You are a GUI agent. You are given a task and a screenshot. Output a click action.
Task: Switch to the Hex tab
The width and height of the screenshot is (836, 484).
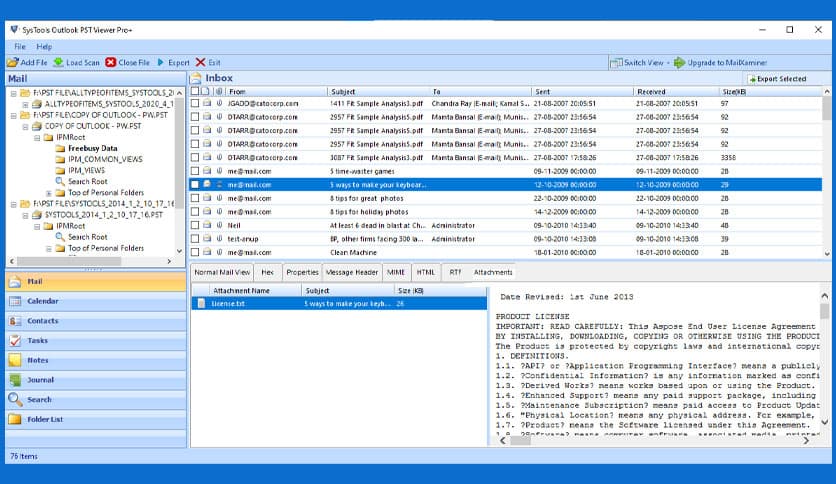[x=268, y=272]
